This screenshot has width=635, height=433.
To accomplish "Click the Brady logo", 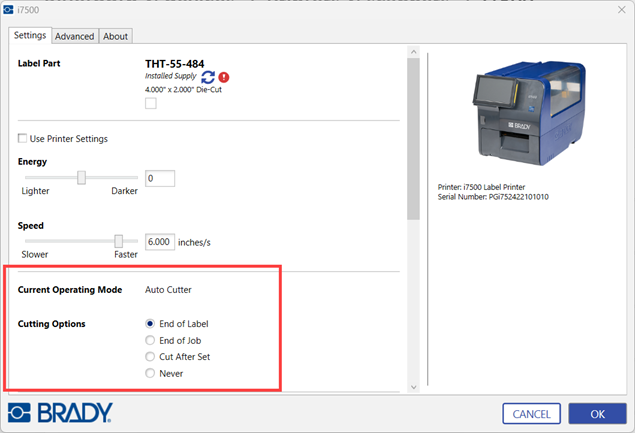I will click(61, 413).
